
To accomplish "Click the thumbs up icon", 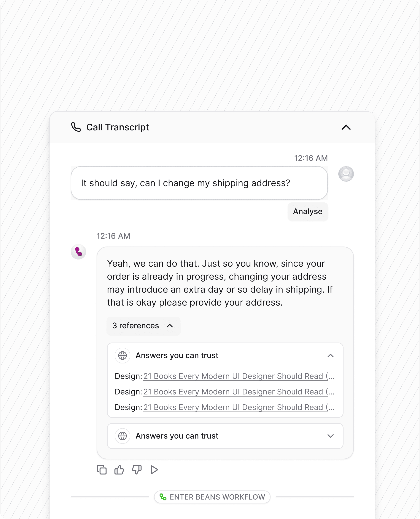I will pos(119,470).
